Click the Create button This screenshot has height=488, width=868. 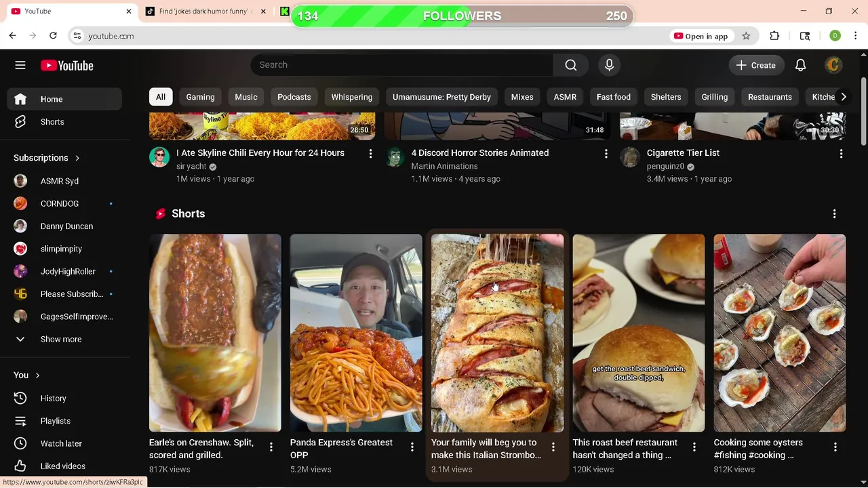point(756,65)
